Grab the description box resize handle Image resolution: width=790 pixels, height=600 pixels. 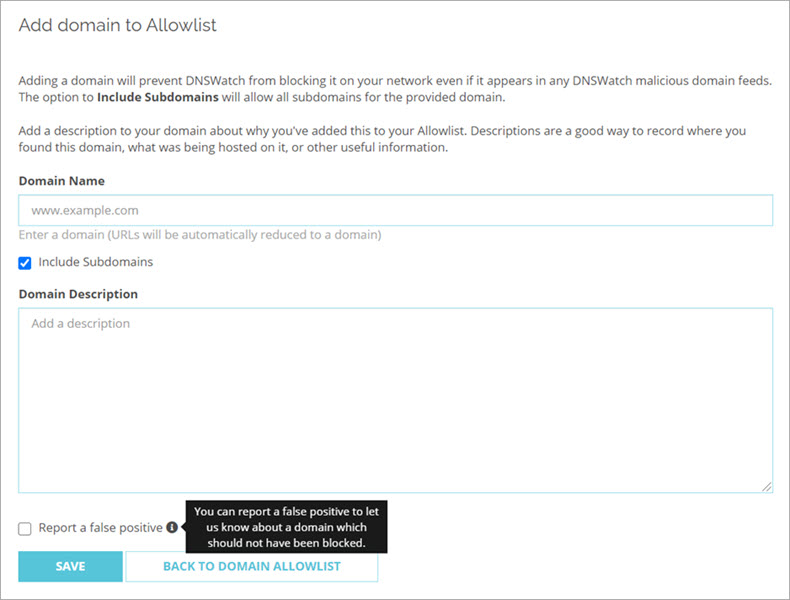[767, 487]
